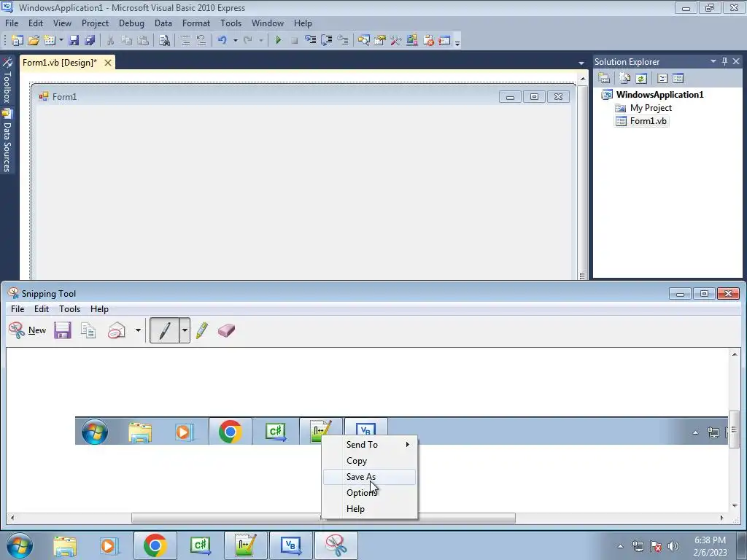
Task: Click the Open File toolbar icon
Action: [34, 41]
